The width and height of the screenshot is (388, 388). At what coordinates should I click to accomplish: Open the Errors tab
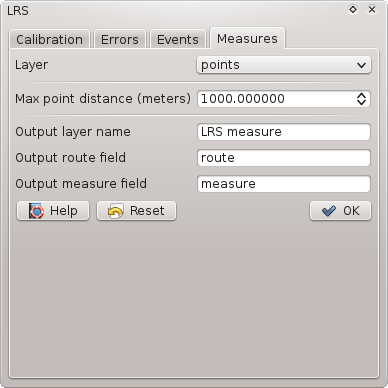120,39
